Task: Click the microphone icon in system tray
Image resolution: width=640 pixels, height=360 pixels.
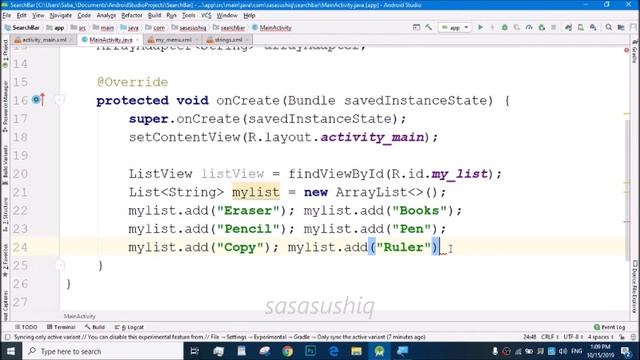Action: point(495,351)
